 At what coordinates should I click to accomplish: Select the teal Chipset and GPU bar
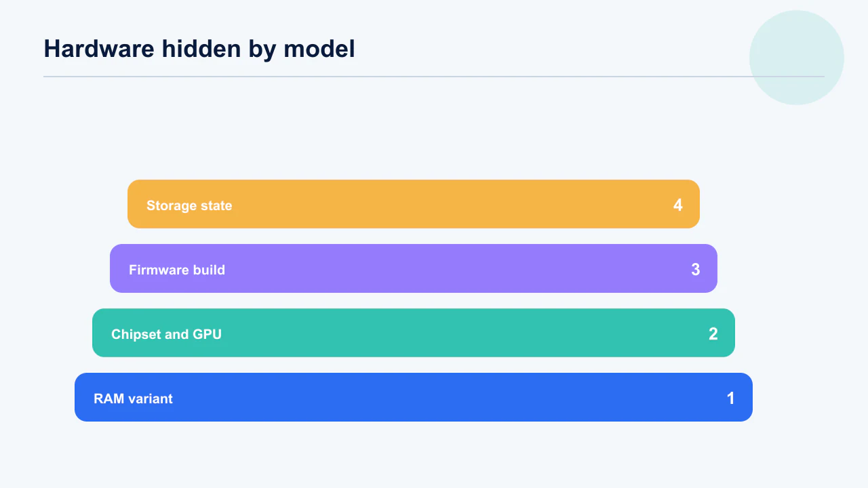pyautogui.click(x=414, y=333)
